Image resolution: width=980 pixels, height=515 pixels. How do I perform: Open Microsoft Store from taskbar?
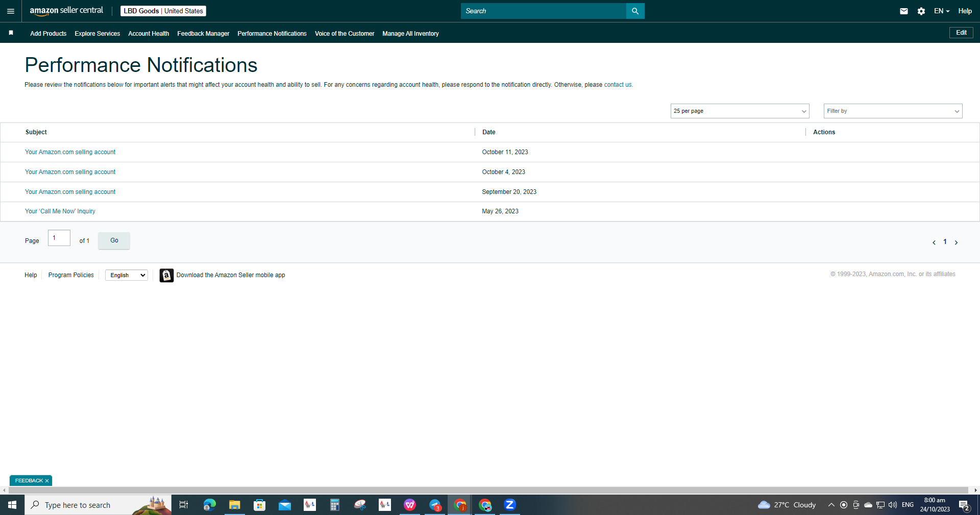click(x=259, y=505)
